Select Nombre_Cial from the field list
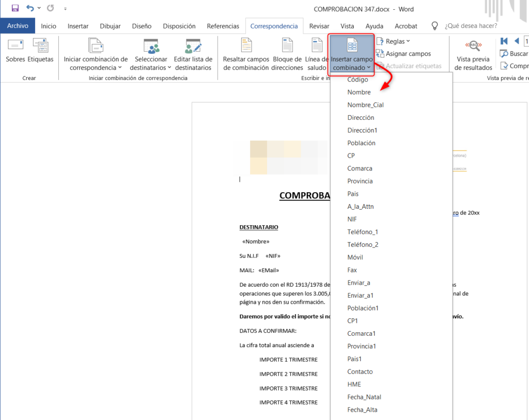Screen dimensions: 529x420 [365, 105]
